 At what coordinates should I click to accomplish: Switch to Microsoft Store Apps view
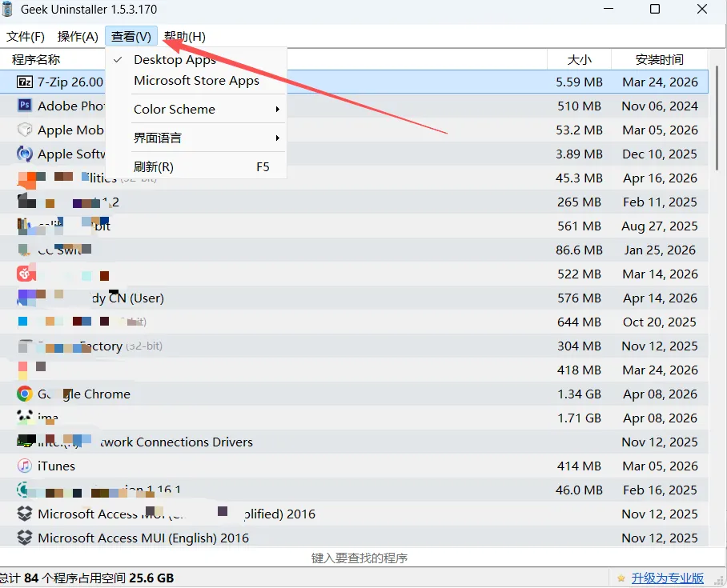[196, 81]
